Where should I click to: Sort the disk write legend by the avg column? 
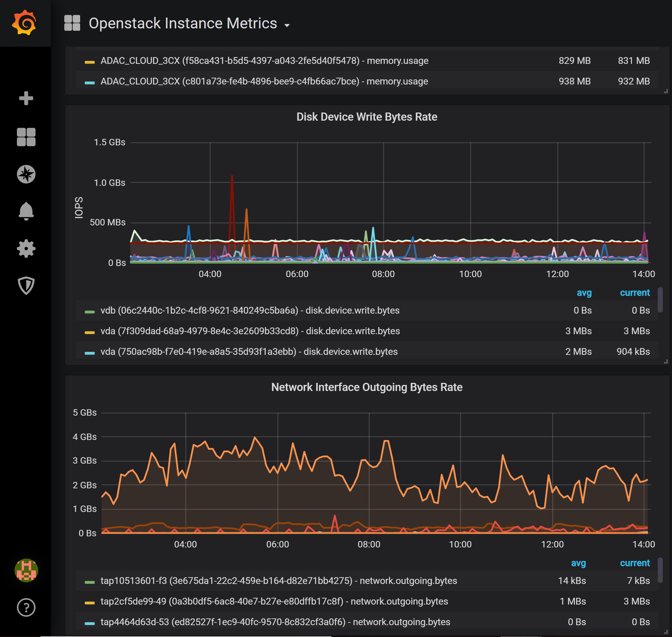click(584, 293)
